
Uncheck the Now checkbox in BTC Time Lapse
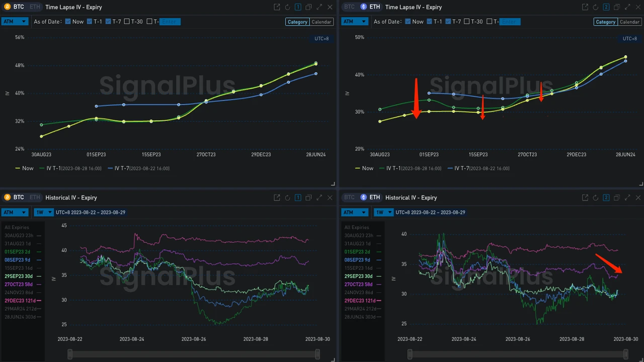point(68,22)
